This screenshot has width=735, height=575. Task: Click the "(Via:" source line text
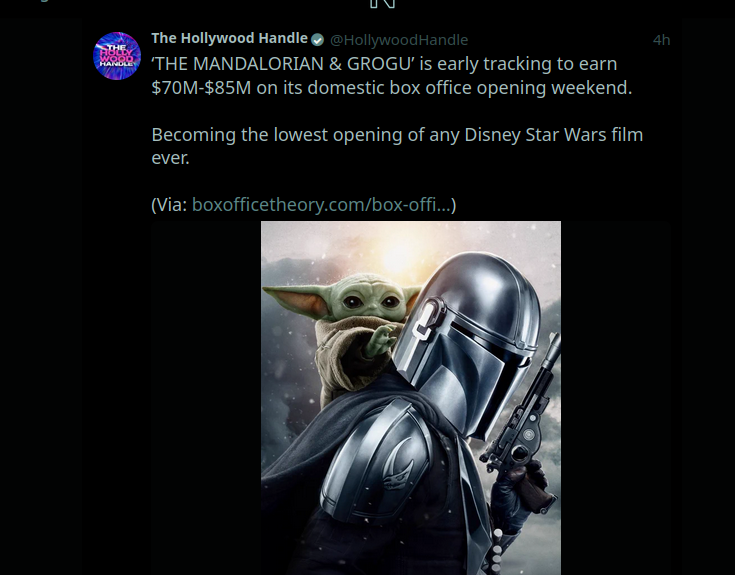(169, 205)
